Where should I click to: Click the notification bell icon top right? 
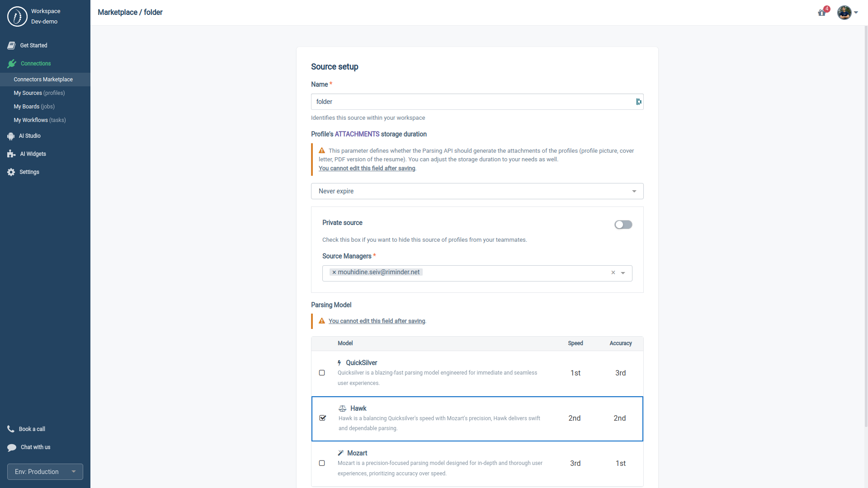click(821, 12)
